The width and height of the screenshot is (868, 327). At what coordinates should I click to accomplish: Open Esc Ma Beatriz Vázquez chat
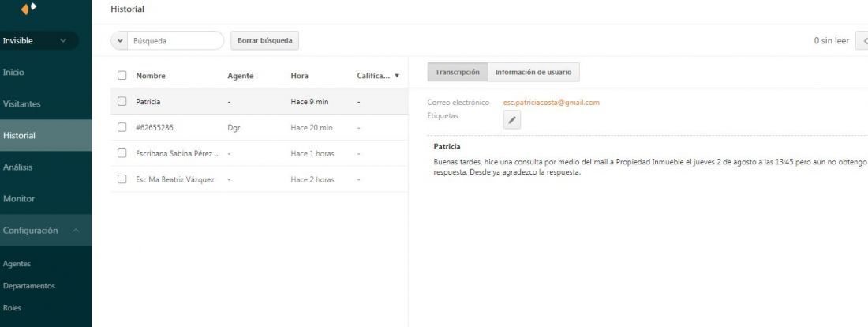point(260,179)
